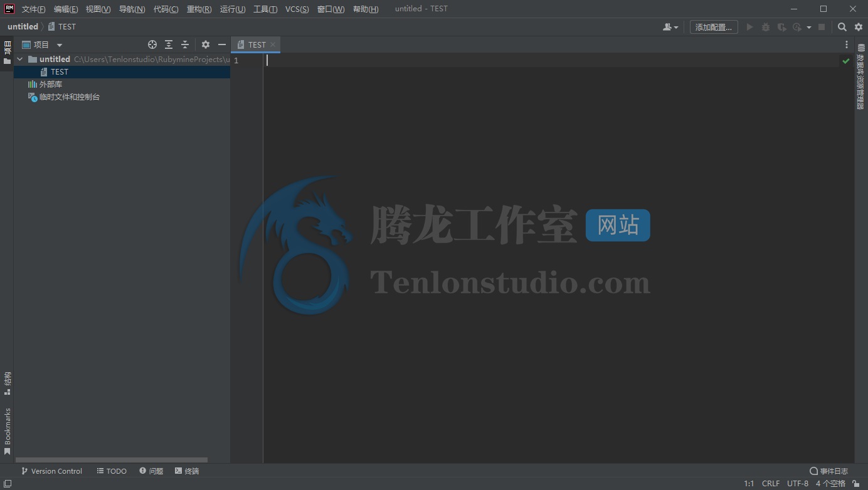The width and height of the screenshot is (868, 490).
Task: Open project view mode dropdown 项目
Action: [x=42, y=44]
